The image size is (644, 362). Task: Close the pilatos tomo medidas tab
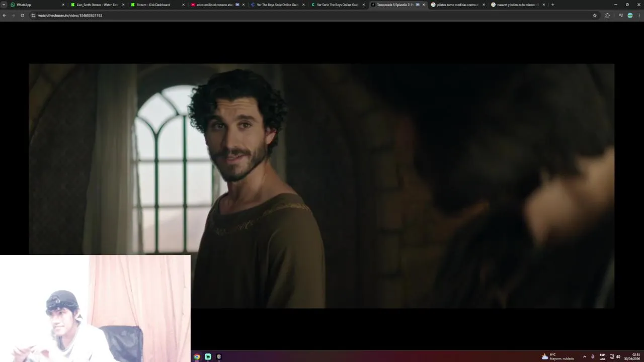coord(484,5)
